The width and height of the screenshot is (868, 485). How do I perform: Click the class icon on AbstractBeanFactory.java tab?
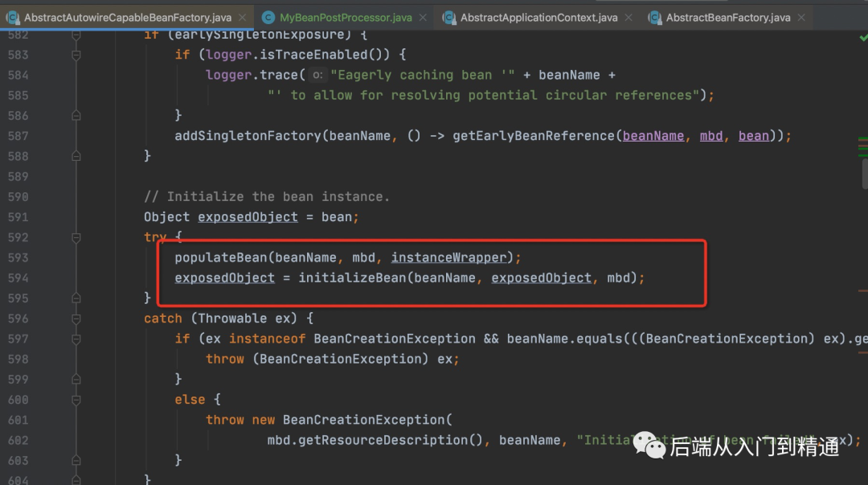click(655, 18)
